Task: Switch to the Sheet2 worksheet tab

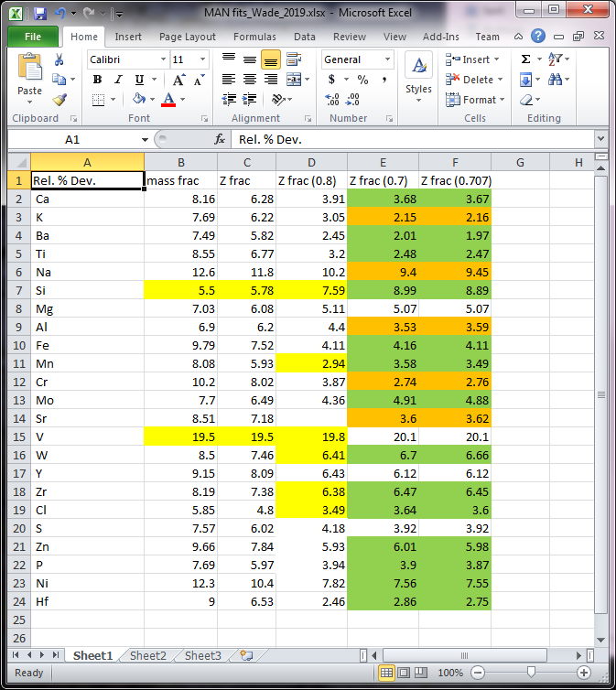Action: pos(148,655)
